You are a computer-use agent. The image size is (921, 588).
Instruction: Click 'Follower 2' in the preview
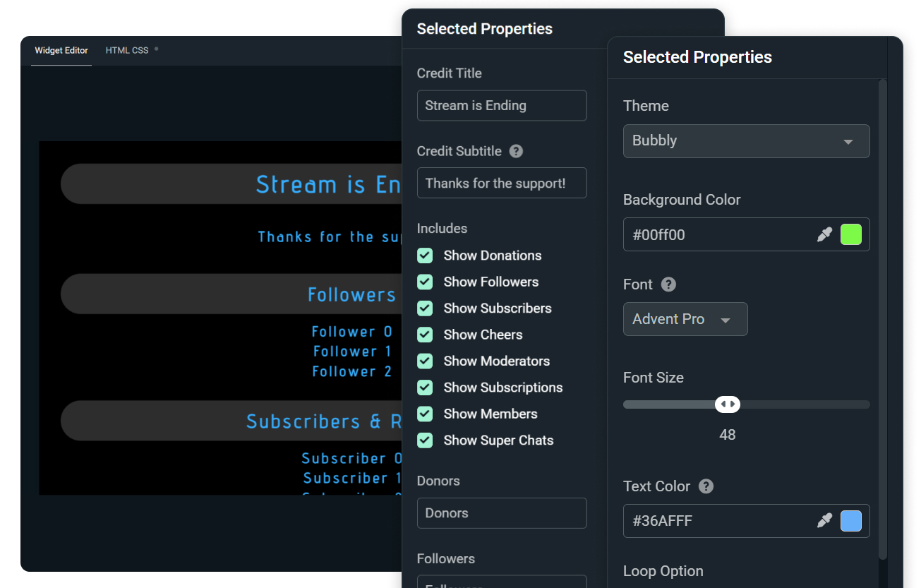352,371
